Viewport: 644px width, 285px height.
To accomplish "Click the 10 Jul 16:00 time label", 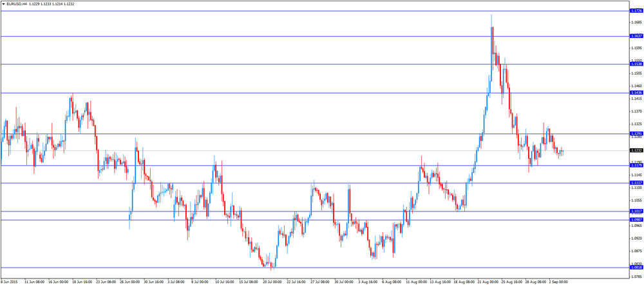I will pyautogui.click(x=225, y=282).
